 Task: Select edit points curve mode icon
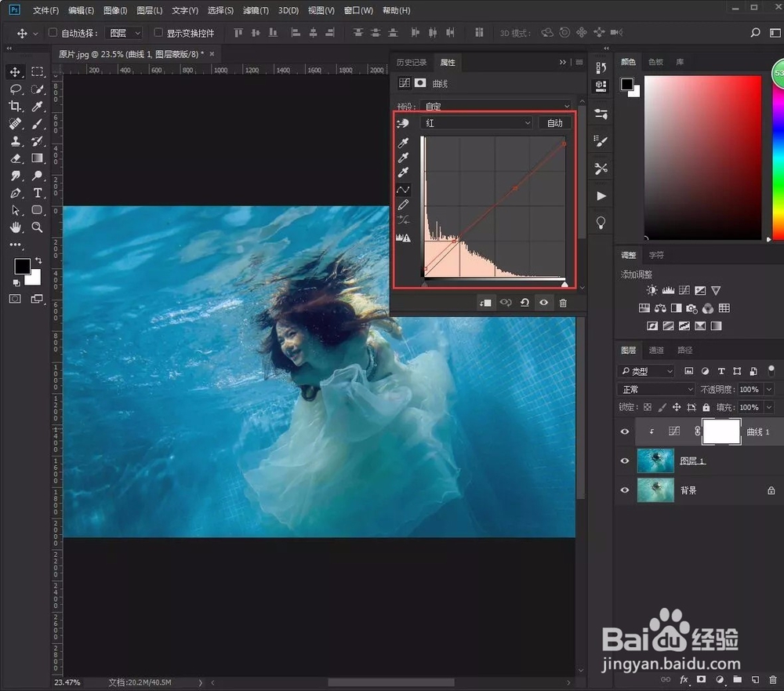[x=403, y=190]
